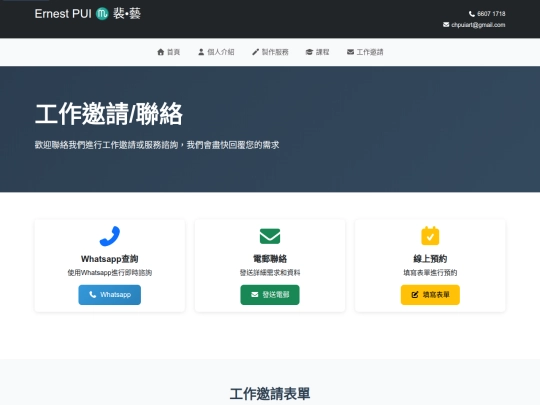The width and height of the screenshot is (540, 405).
Task: Click the welcome subtitle text in banner
Action: click(x=157, y=145)
